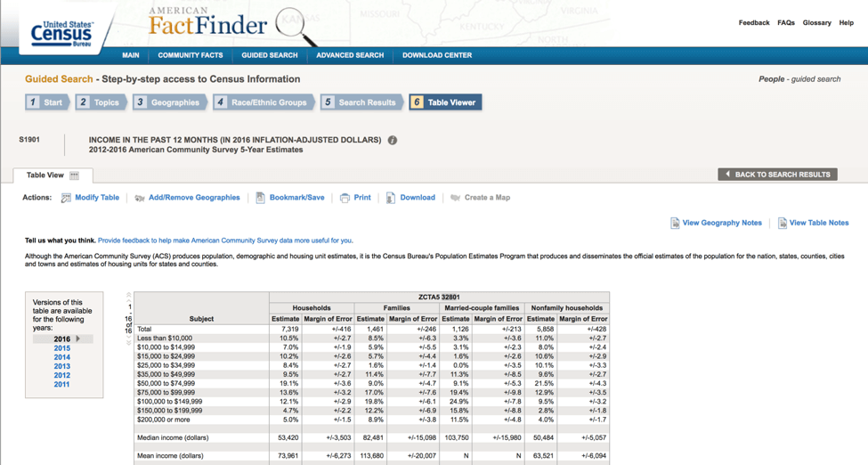Screen dimensions: 868x465
Task: Click the up arrows above row counter
Action: click(129, 297)
